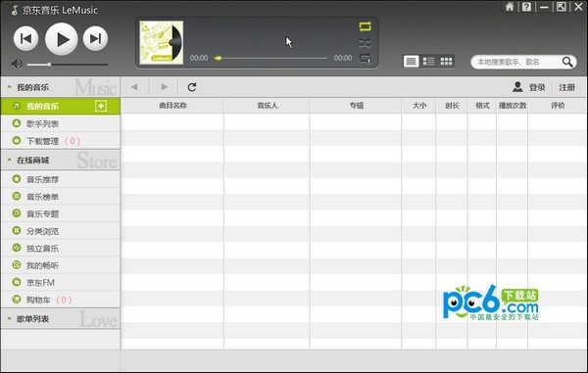This screenshot has height=373, width=588.
Task: Click the search magnifier icon
Action: coord(567,62)
